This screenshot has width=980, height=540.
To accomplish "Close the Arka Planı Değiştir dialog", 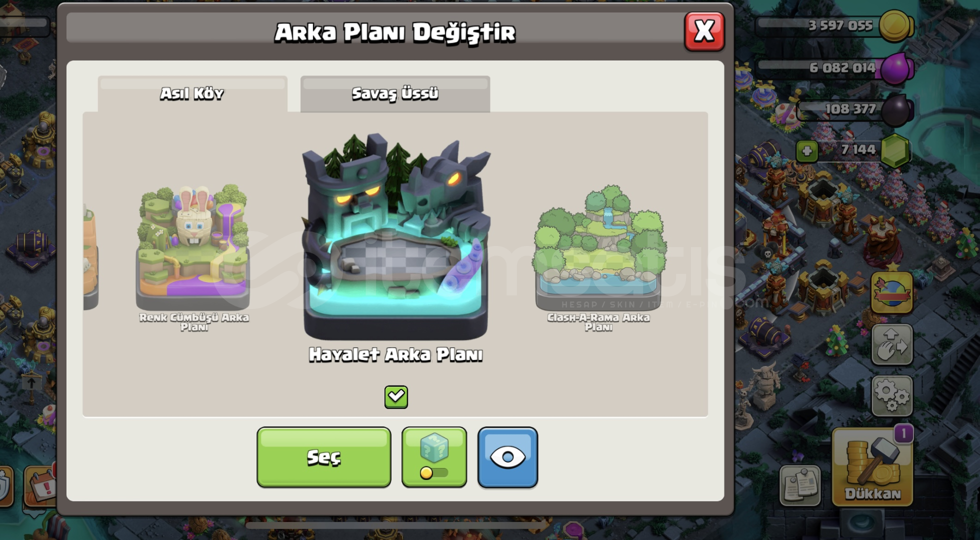I will click(x=704, y=31).
